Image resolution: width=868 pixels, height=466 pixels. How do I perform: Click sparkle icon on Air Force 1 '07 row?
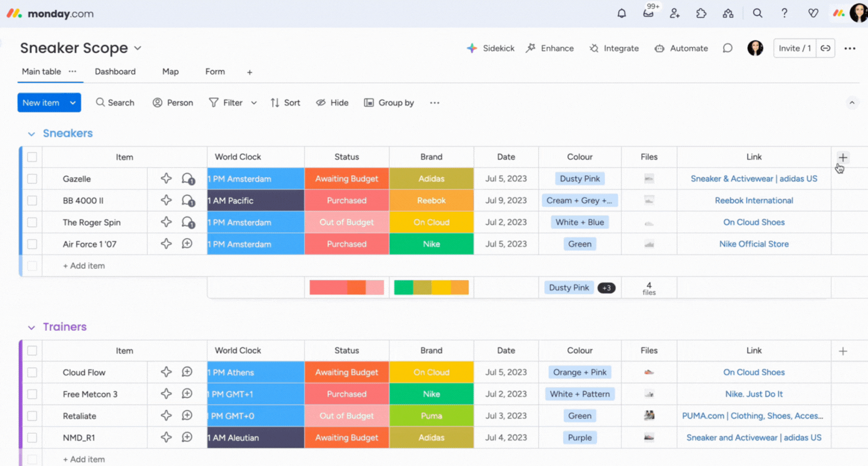[166, 244]
